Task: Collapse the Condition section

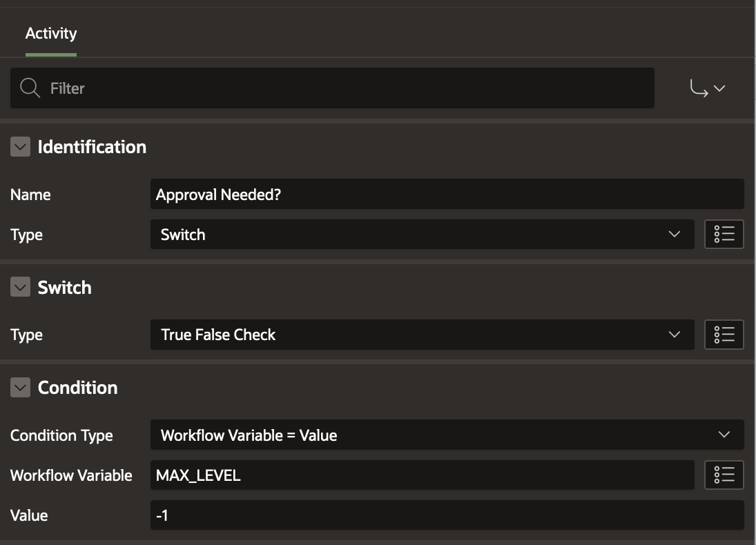Action: (21, 388)
